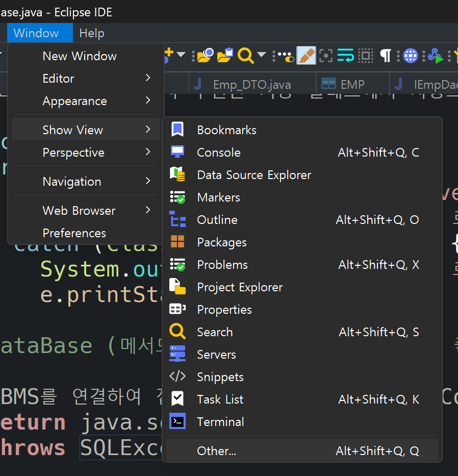Open dropdown arrow beside the plus icon
Viewport: 458px width, 476px height.
pos(181,55)
